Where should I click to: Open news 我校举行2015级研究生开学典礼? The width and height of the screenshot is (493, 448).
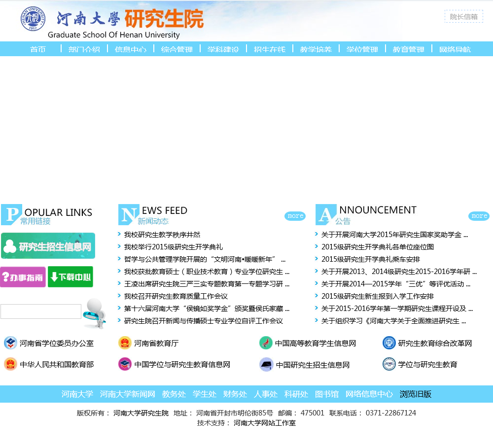coord(174,247)
